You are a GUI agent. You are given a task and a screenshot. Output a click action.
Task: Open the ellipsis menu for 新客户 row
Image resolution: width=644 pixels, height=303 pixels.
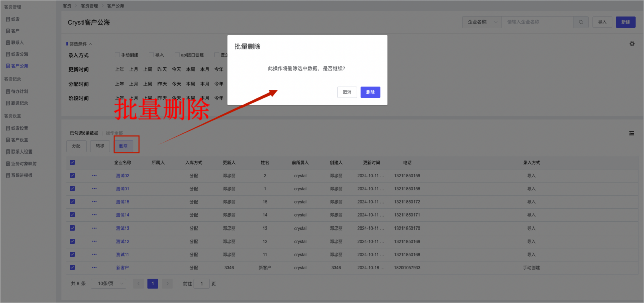[94, 267]
